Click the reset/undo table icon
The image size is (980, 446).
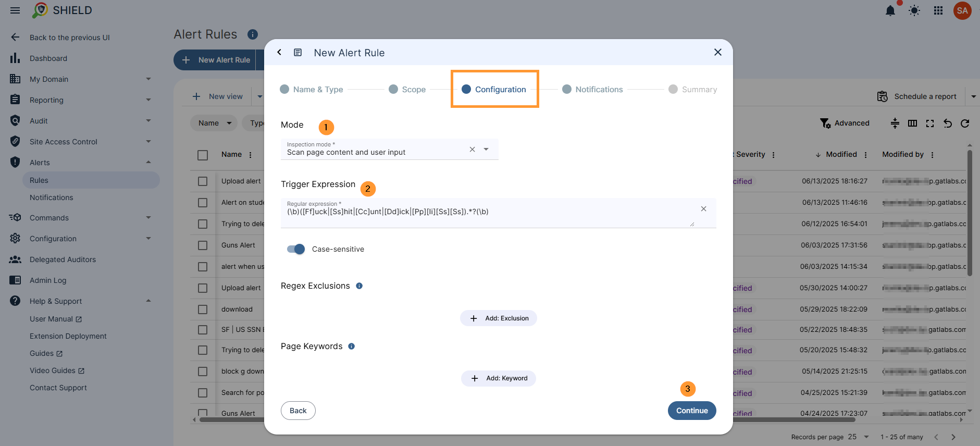[948, 123]
